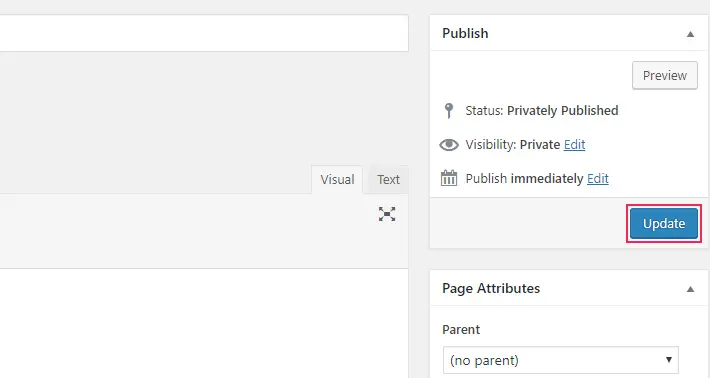The width and height of the screenshot is (710, 378).
Task: Click the Page Attributes heading
Action: click(x=491, y=288)
